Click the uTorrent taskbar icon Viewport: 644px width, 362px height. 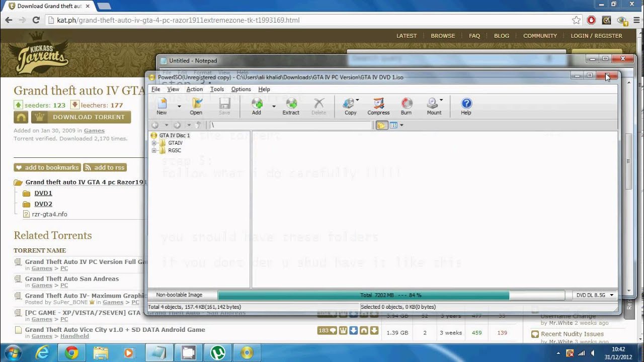[x=217, y=353]
